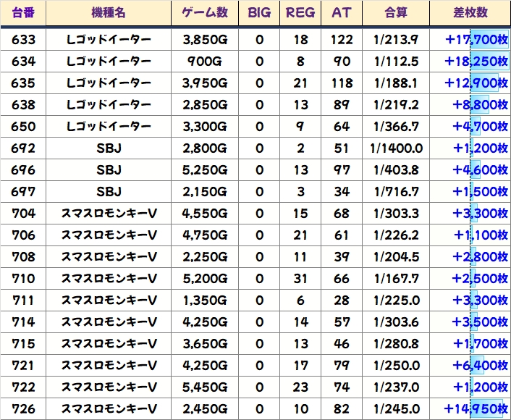Click the 1/167.7 combined probability cell
511x420 pixels.
pyautogui.click(x=396, y=279)
